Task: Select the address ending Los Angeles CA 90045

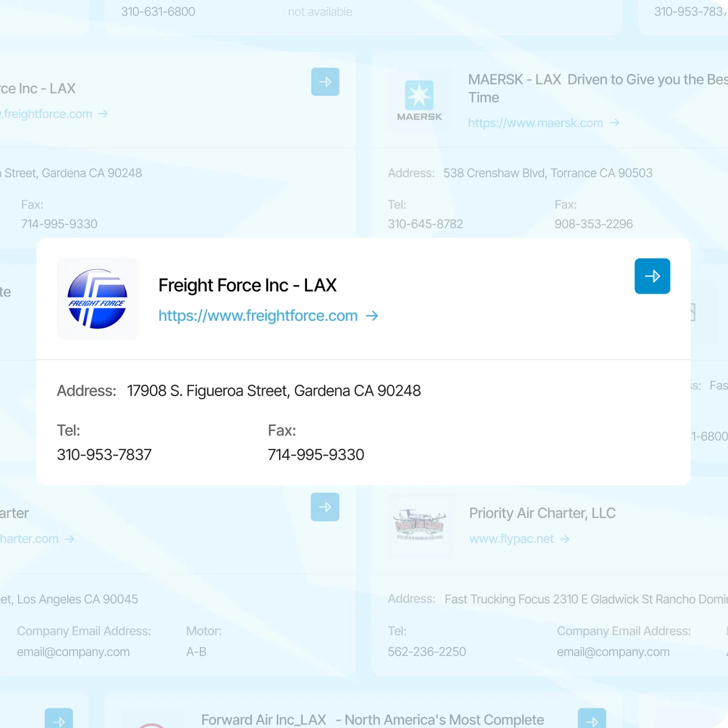Action: [69, 599]
